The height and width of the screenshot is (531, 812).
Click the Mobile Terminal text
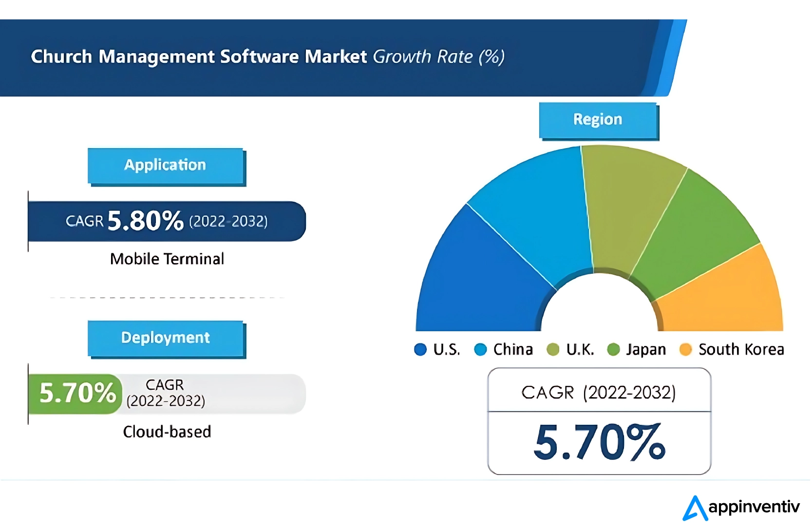[x=167, y=259]
